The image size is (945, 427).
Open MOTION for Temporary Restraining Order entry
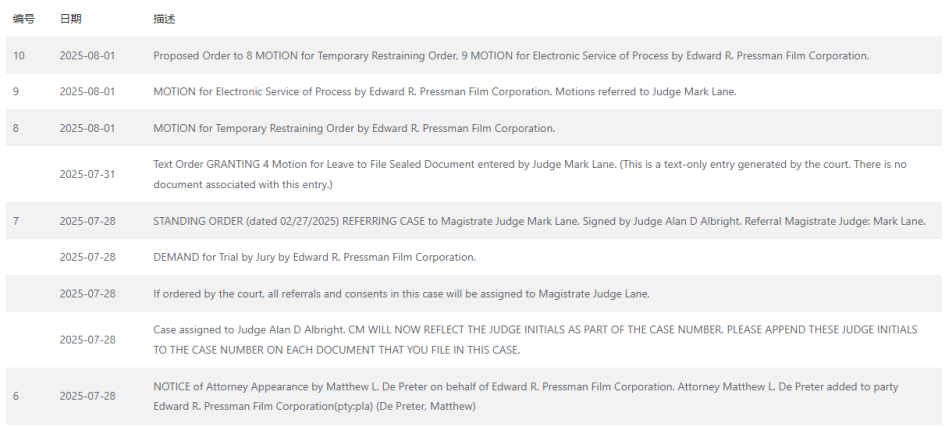354,128
